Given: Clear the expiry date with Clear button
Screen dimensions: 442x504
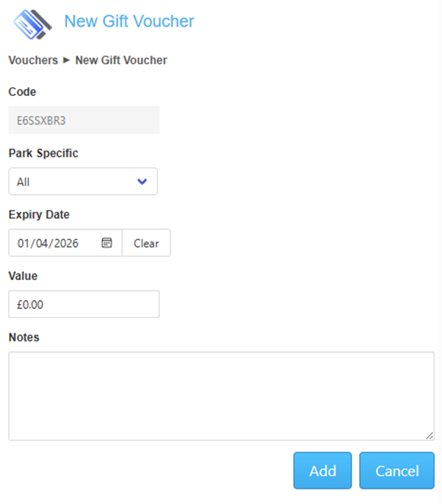Looking at the screenshot, I should 146,243.
